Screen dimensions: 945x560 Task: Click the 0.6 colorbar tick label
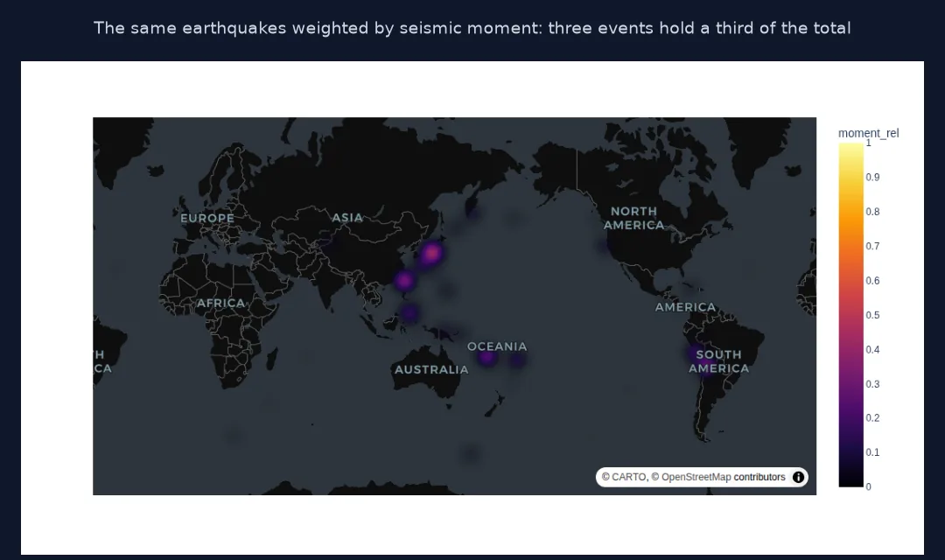click(x=872, y=280)
